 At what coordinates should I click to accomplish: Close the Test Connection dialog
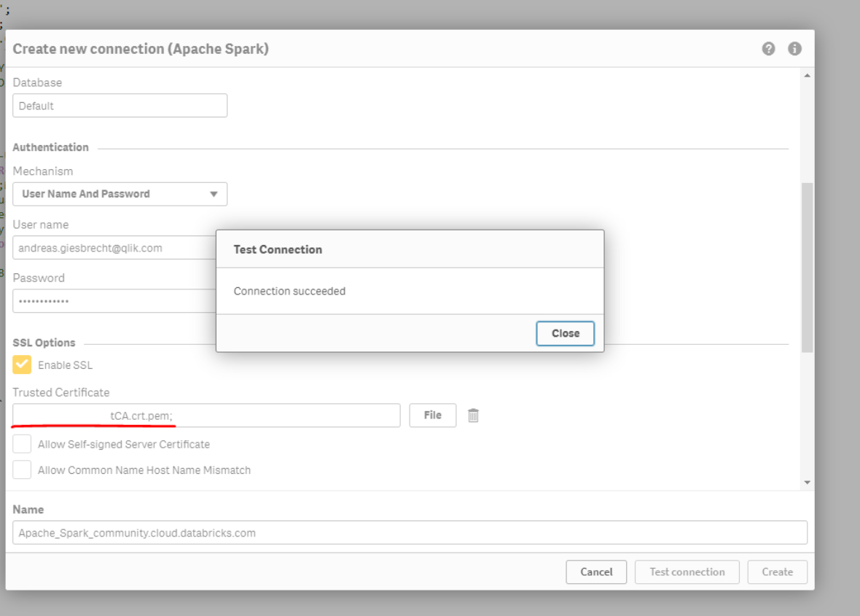565,333
